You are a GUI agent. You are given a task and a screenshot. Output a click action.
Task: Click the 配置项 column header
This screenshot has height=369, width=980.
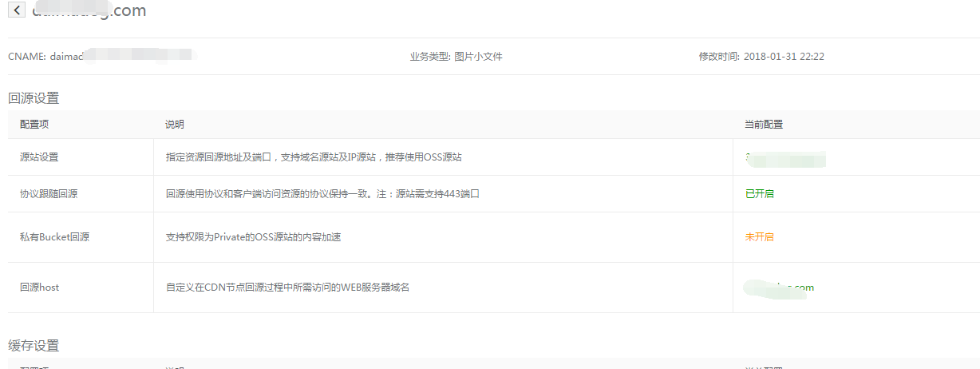coord(34,125)
